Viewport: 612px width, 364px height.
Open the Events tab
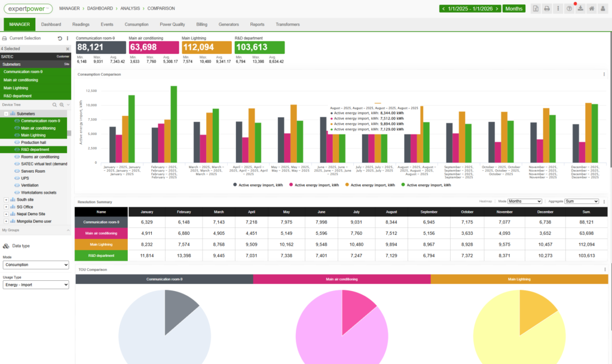pos(107,25)
